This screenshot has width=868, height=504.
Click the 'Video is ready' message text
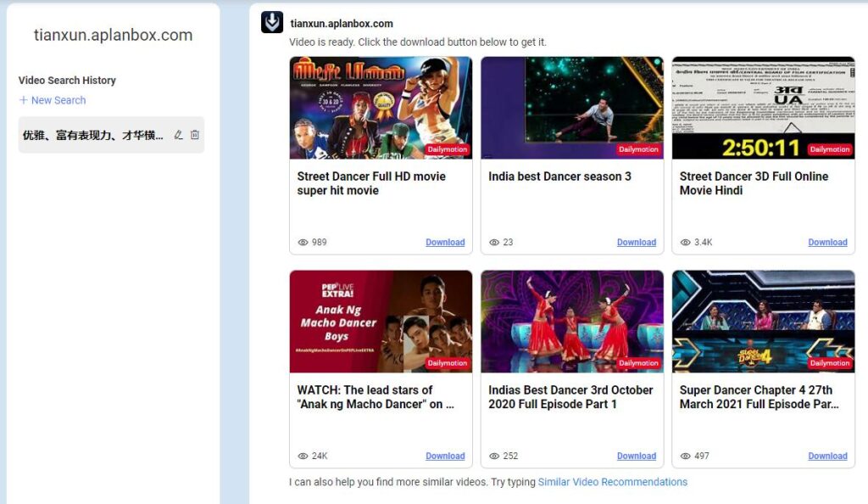417,42
